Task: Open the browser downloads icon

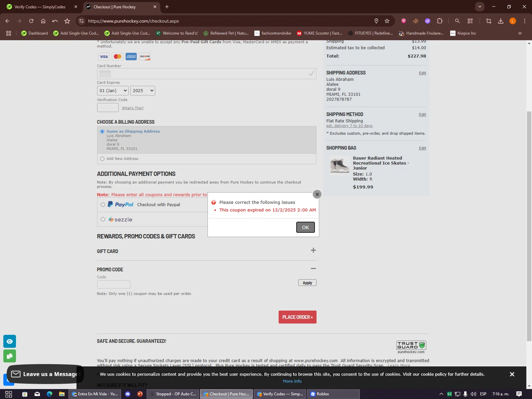Action: point(501,21)
